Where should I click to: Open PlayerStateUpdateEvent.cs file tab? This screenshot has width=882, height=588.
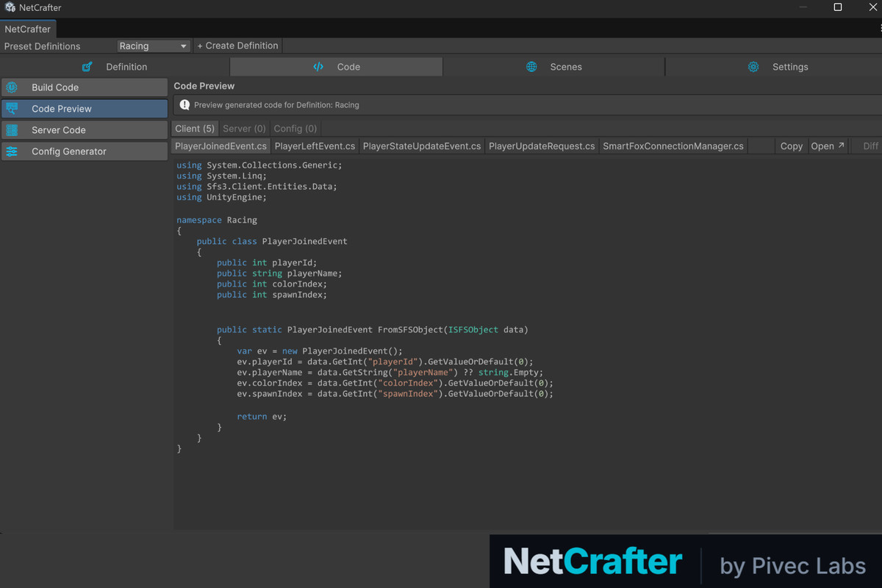click(x=422, y=146)
